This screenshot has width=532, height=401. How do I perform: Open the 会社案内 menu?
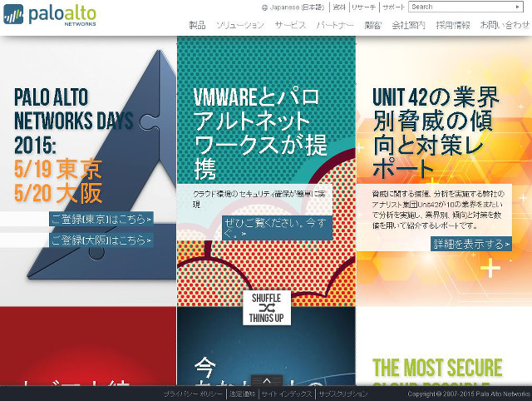pyautogui.click(x=408, y=25)
